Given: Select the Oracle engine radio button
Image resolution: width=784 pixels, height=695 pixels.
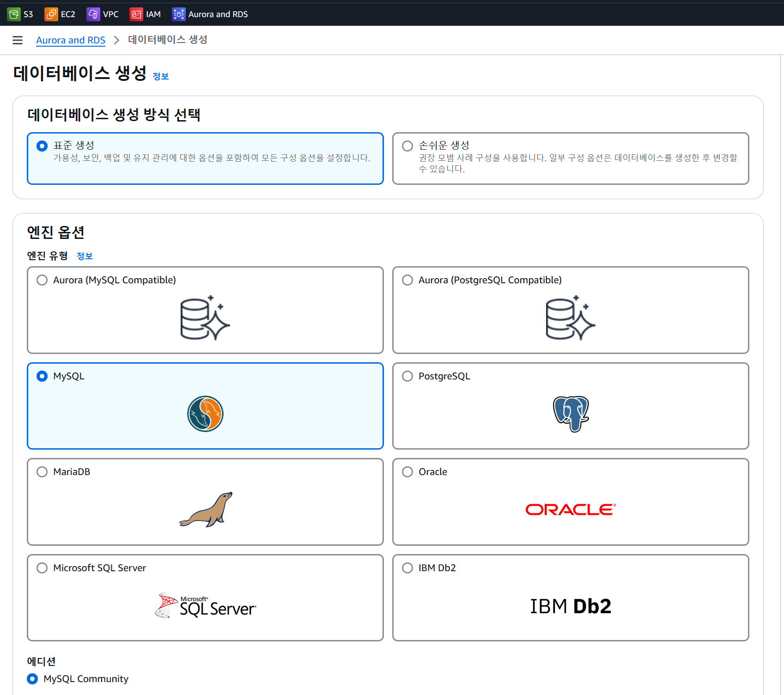Looking at the screenshot, I should click(x=407, y=471).
